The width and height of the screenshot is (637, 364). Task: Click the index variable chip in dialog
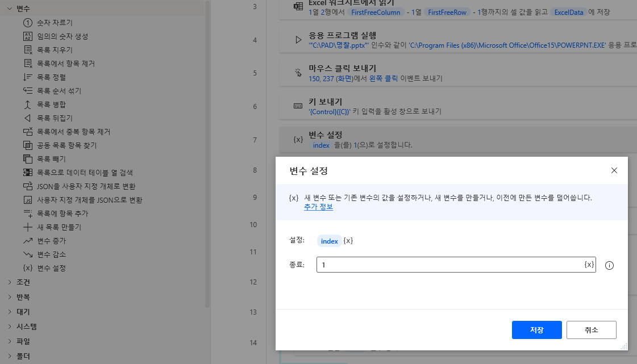click(329, 241)
